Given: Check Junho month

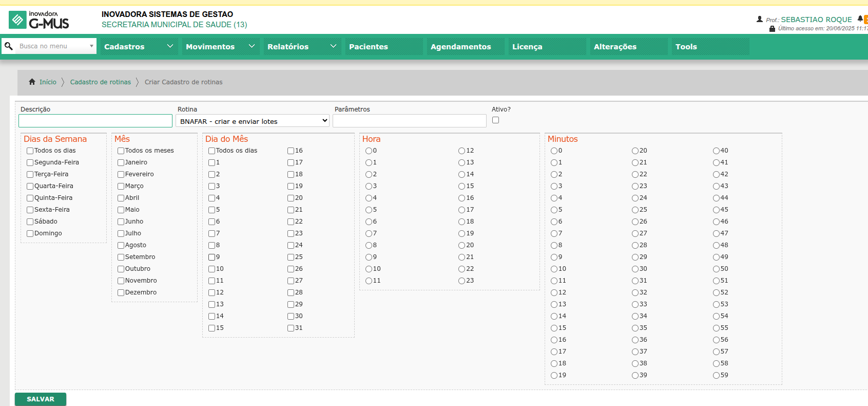Looking at the screenshot, I should pyautogui.click(x=121, y=222).
